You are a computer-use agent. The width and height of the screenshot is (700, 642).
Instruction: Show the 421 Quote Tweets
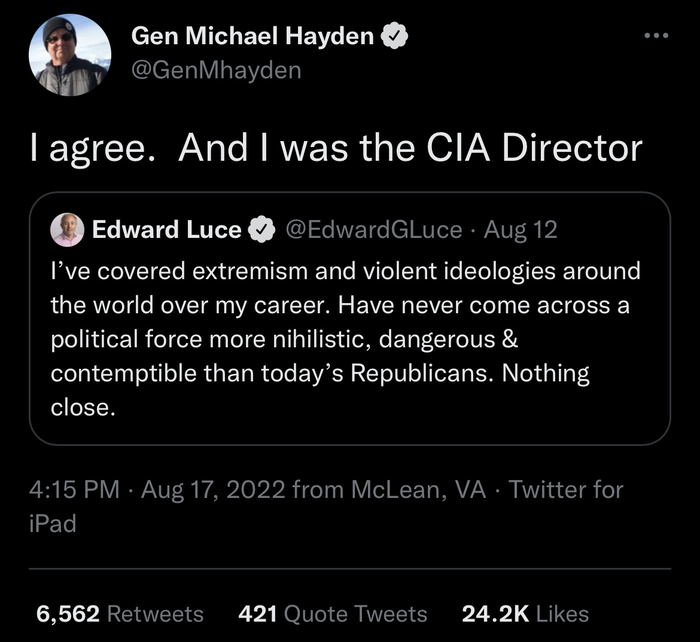pos(333,614)
